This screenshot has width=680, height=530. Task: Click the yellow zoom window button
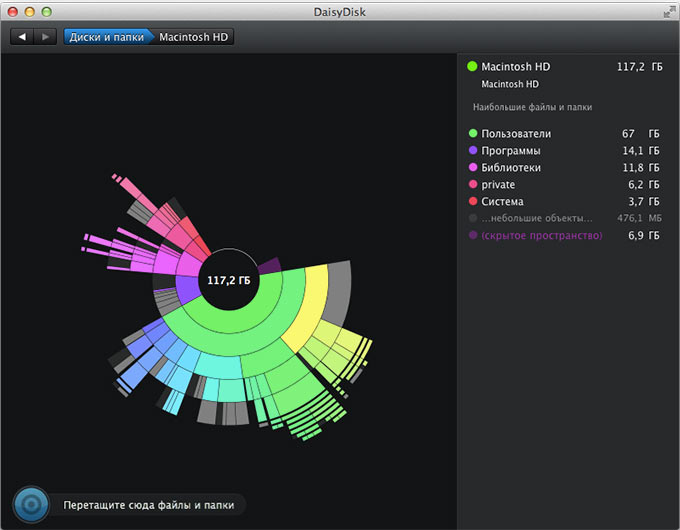(x=29, y=12)
